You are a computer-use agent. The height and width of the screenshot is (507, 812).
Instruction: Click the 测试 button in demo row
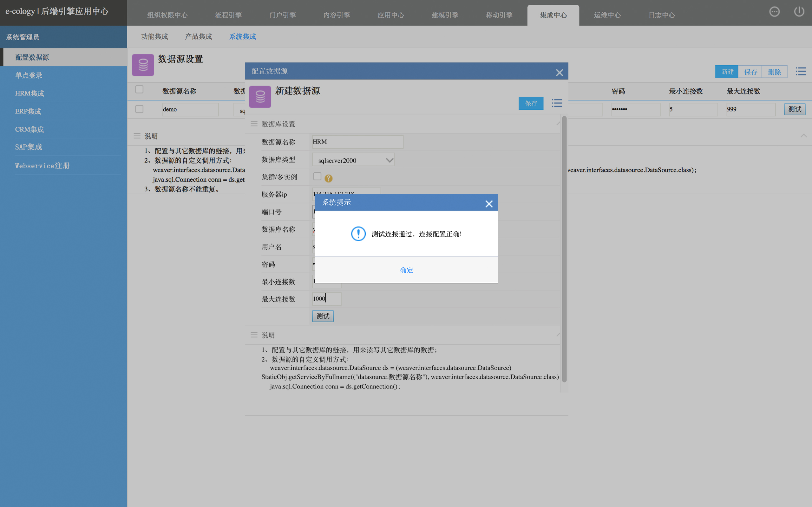pyautogui.click(x=794, y=109)
